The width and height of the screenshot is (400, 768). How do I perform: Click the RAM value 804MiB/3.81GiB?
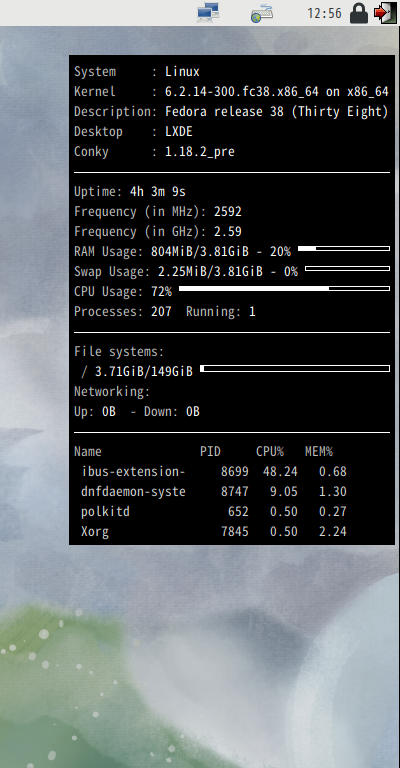[x=200, y=252]
